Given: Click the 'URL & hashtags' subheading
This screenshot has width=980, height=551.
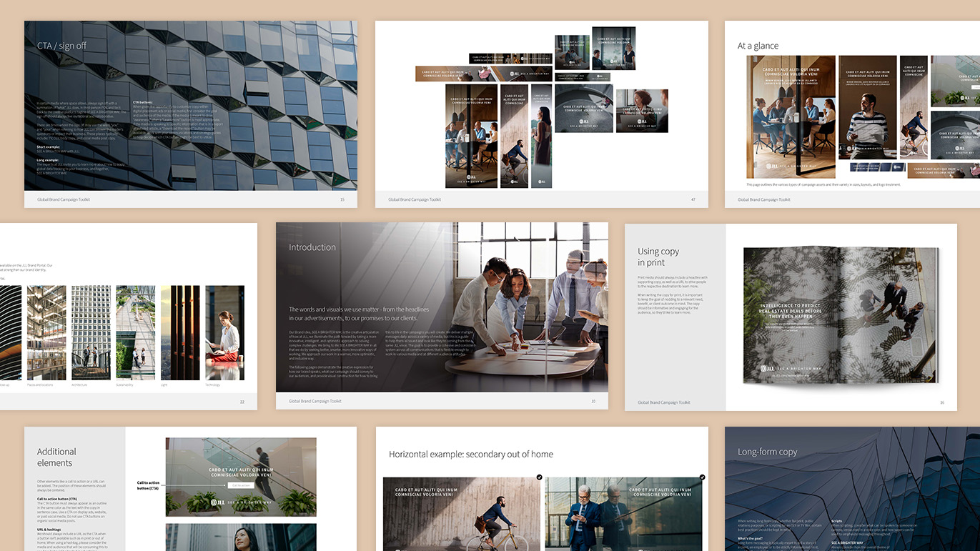Looking at the screenshot, I should pyautogui.click(x=49, y=530).
